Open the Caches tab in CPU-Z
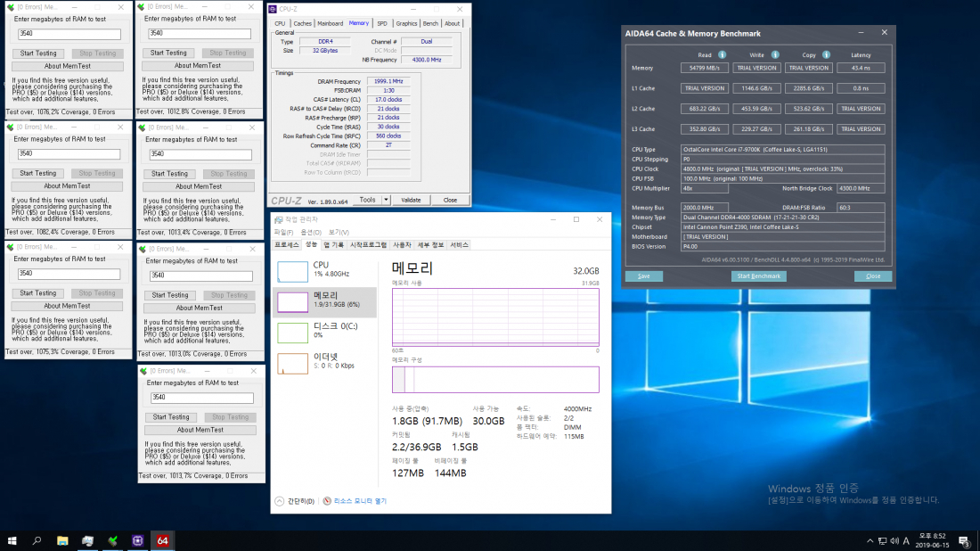This screenshot has width=980, height=551. (x=303, y=23)
